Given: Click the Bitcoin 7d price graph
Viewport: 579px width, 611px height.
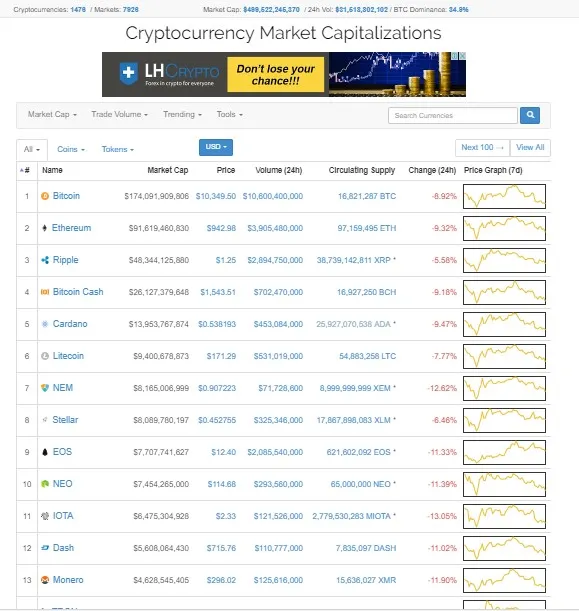Looking at the screenshot, I should click(504, 196).
